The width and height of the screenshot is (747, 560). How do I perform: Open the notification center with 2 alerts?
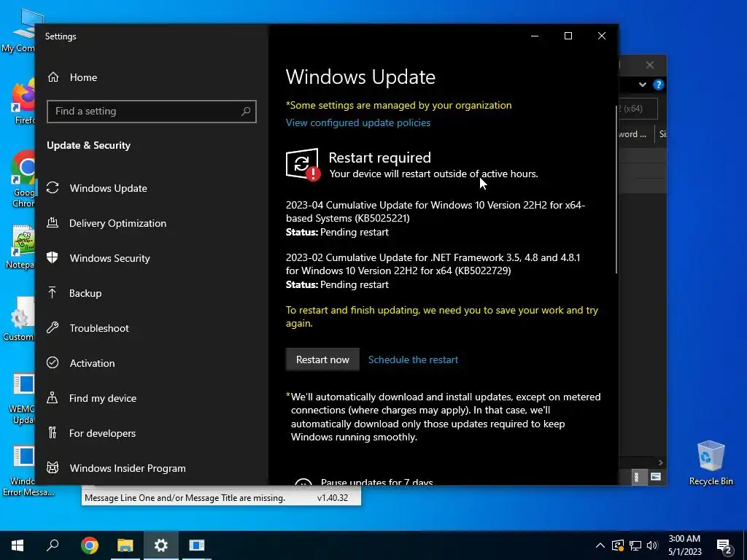[x=724, y=545]
